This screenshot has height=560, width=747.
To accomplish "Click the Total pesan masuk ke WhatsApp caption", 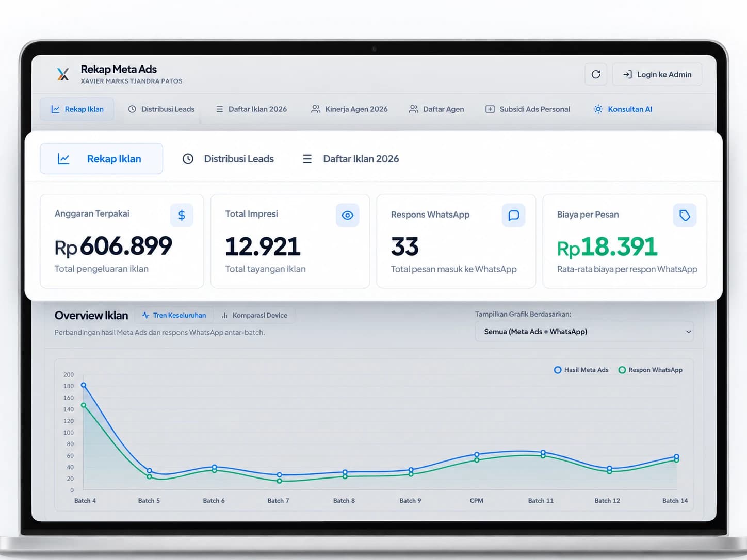I will 454,269.
